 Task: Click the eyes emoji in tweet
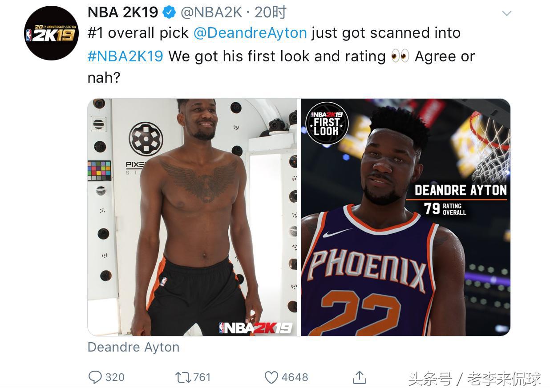point(400,56)
